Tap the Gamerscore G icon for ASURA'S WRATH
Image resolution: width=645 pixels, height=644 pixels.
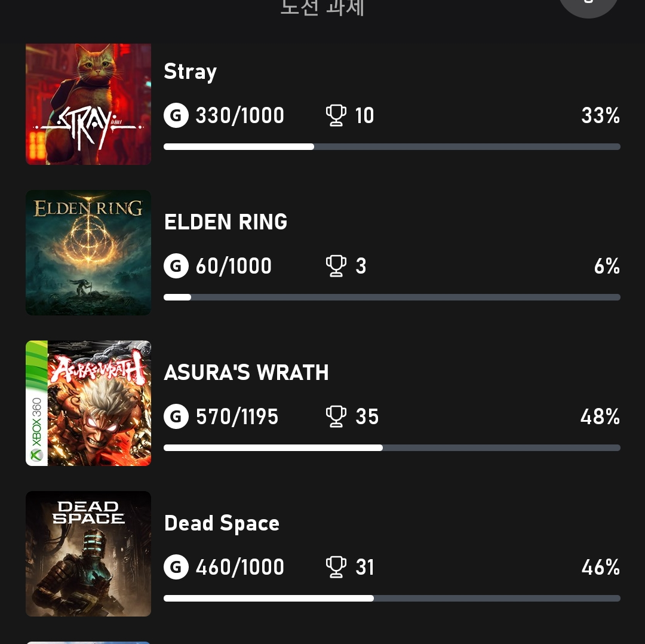(176, 416)
